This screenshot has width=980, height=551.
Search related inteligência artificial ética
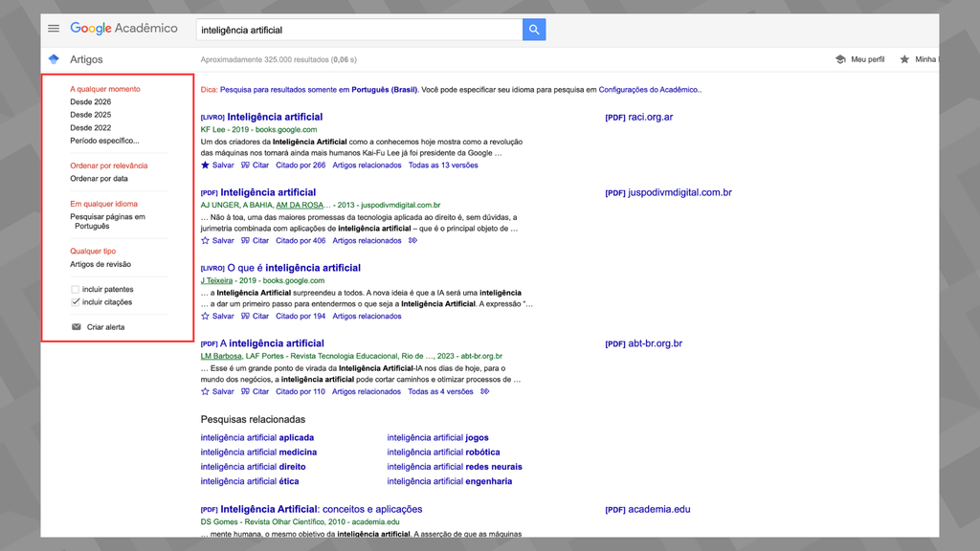pos(250,482)
